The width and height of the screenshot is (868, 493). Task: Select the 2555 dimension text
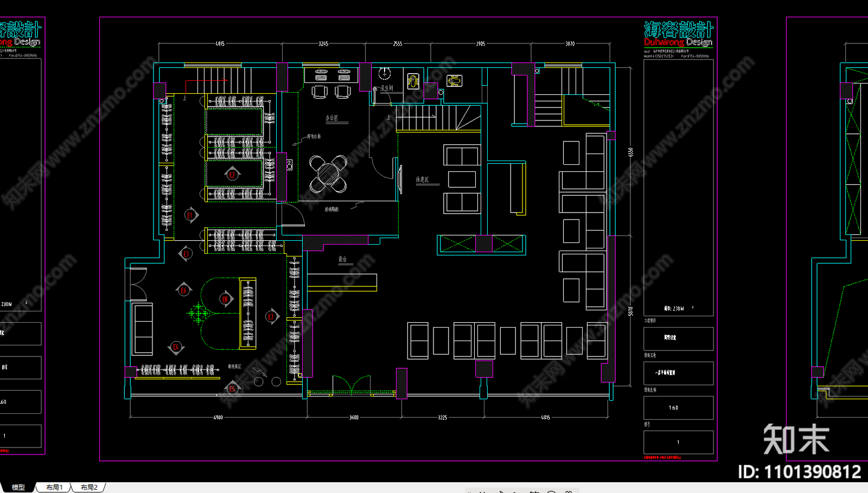[x=398, y=43]
